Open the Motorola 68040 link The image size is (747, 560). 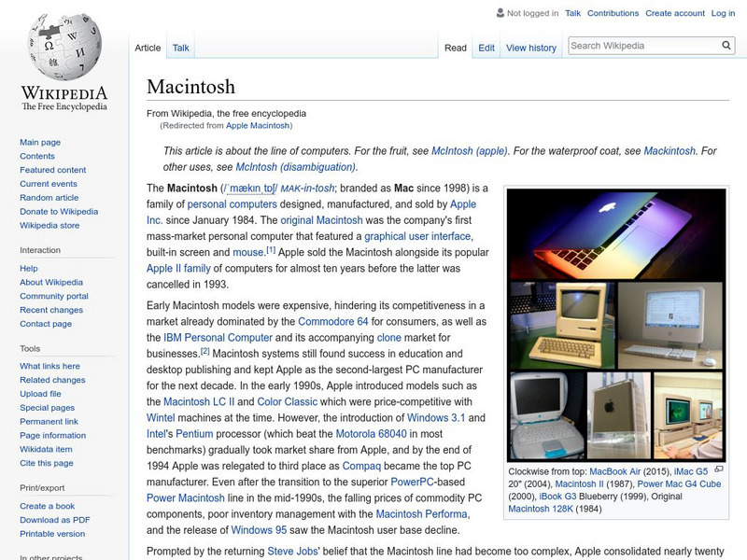[x=371, y=434]
